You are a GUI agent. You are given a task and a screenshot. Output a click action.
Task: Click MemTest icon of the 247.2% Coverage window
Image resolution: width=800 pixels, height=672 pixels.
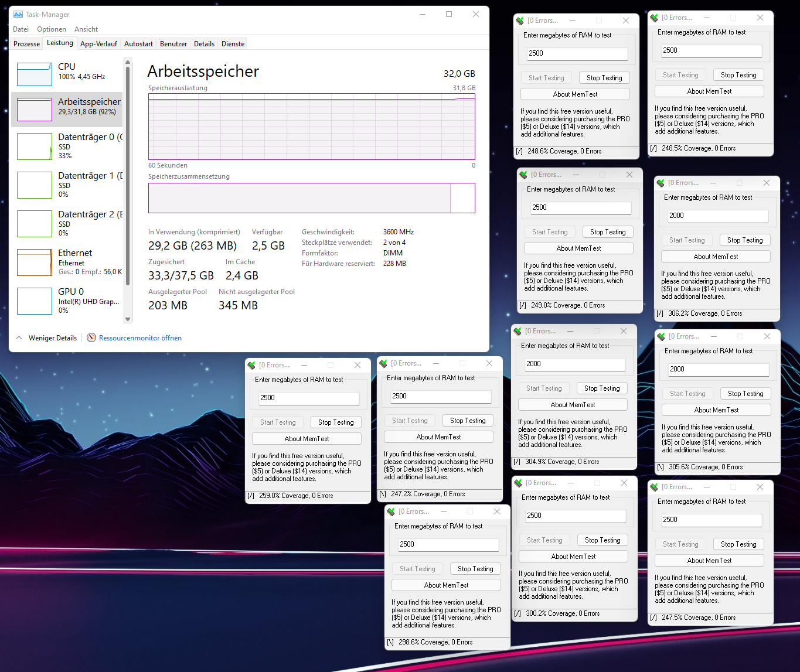coord(383,363)
